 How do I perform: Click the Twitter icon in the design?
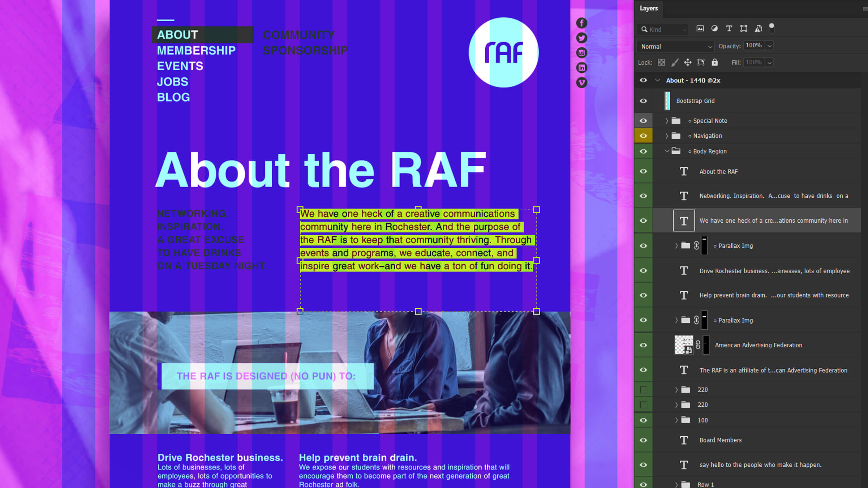coord(581,38)
